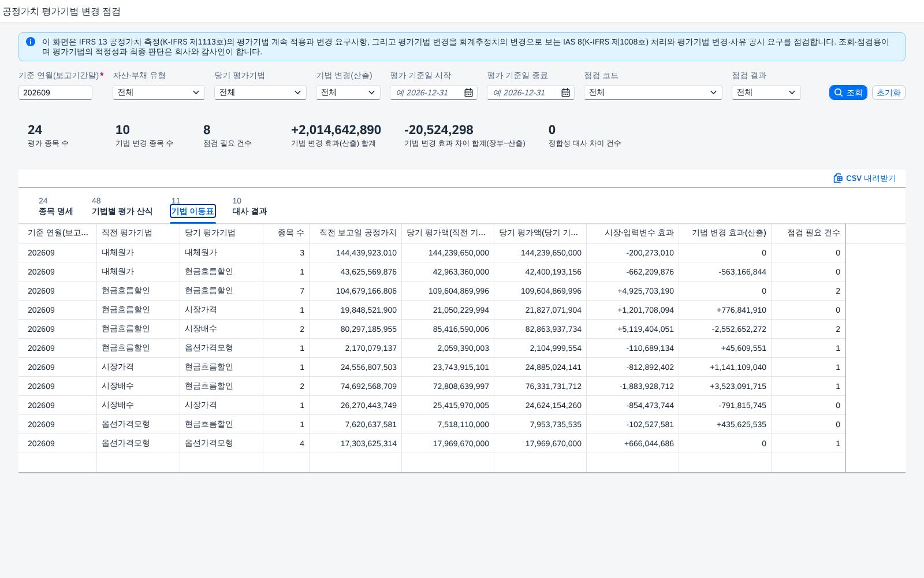Open calendar picker for 평가 기준일 시작
924x578 pixels.
pos(469,92)
